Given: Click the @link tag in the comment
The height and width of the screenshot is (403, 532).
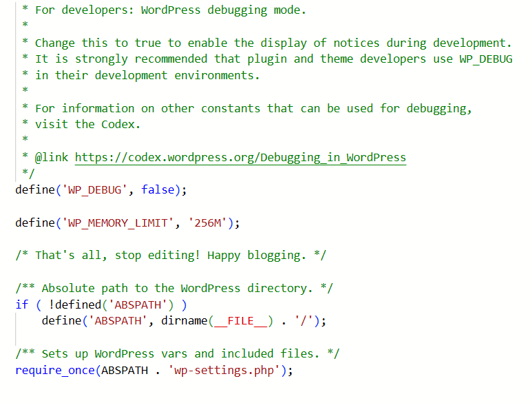Looking at the screenshot, I should [x=52, y=157].
